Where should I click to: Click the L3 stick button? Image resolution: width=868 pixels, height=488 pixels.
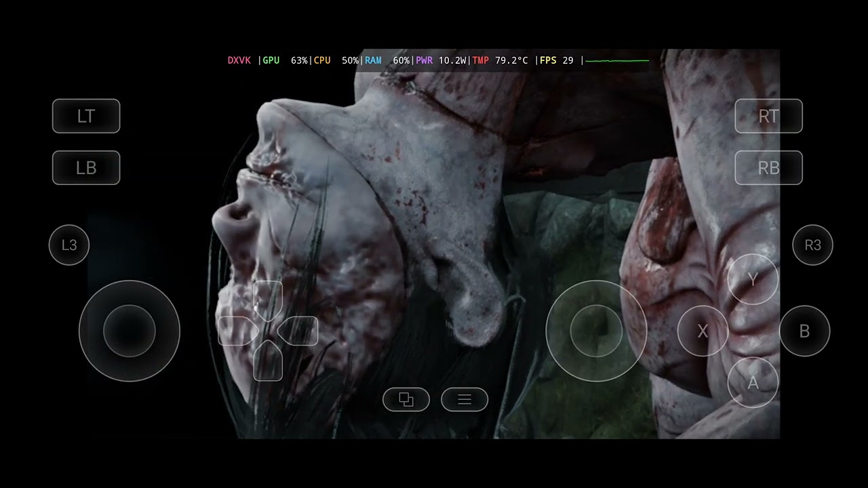69,245
